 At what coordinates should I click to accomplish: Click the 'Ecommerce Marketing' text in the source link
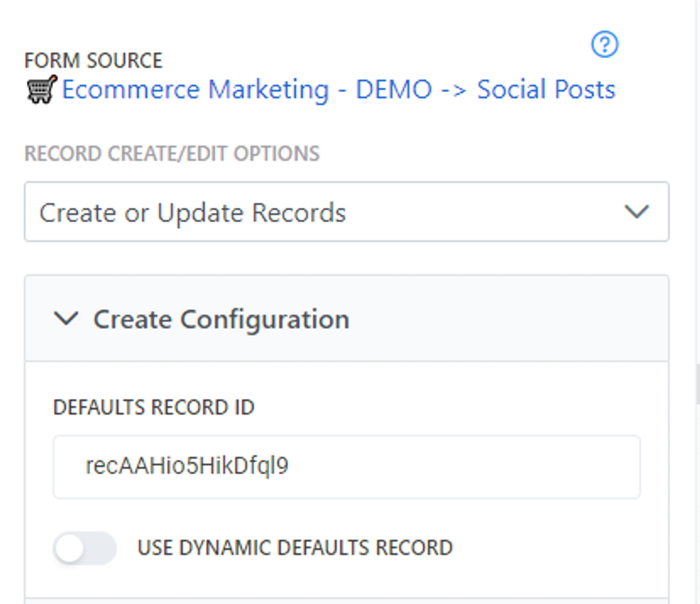195,90
